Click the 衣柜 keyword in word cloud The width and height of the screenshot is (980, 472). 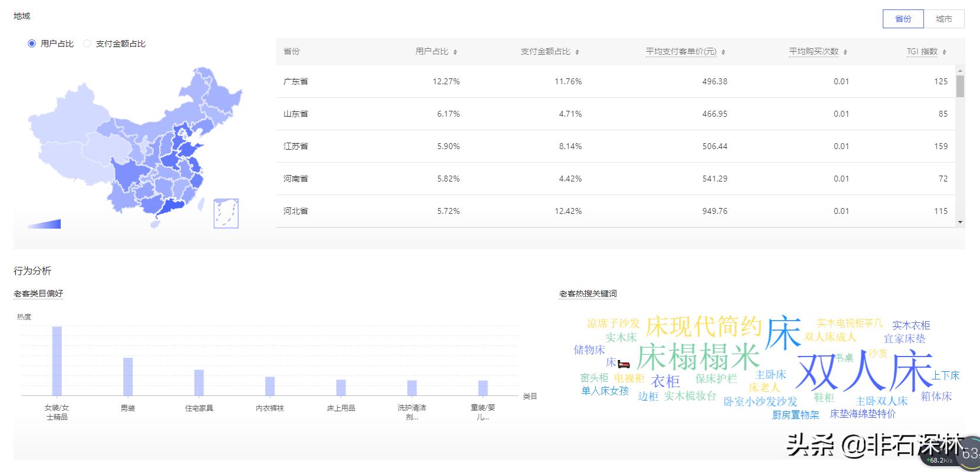(665, 381)
